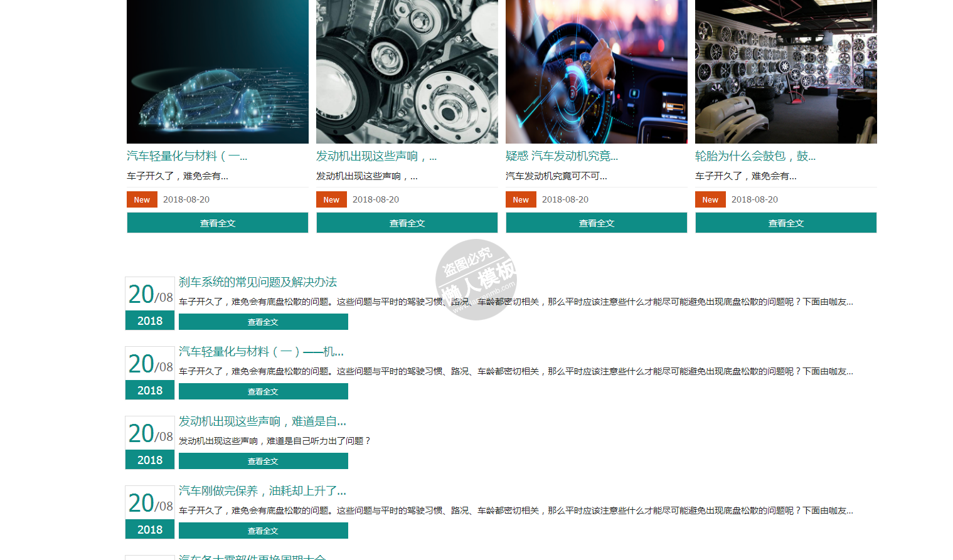Open card title 轮胎为什么会鼓包，鼓...
This screenshot has width=953, height=560.
755,156
